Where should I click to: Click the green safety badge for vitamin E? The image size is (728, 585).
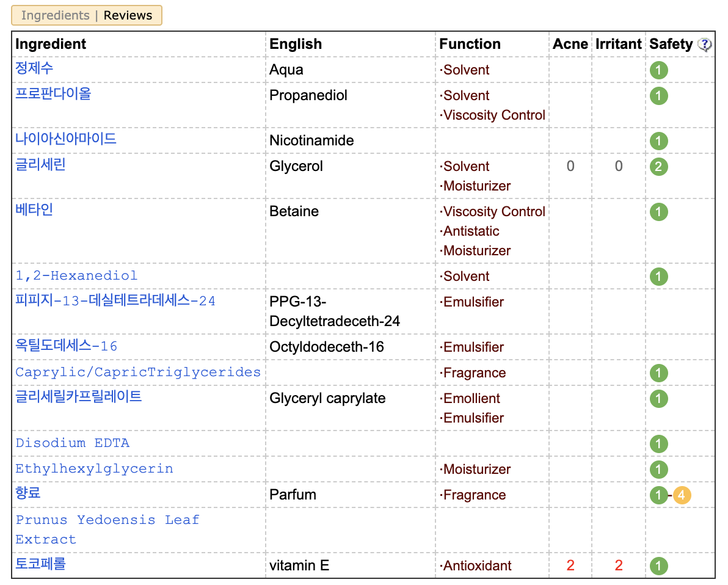coord(658,566)
